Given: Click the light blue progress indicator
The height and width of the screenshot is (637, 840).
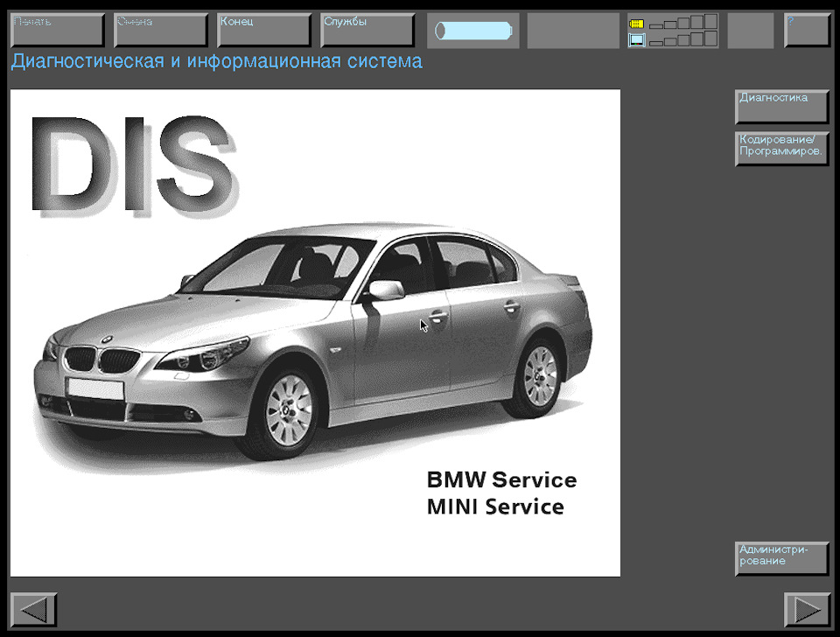Looking at the screenshot, I should coord(473,31).
